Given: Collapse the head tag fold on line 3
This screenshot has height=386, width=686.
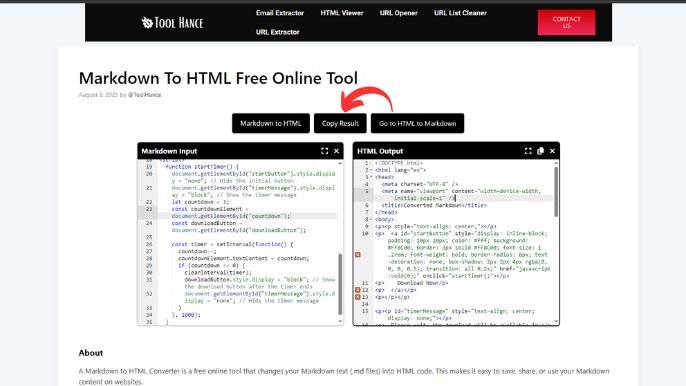Looking at the screenshot, I should pyautogui.click(x=371, y=177).
